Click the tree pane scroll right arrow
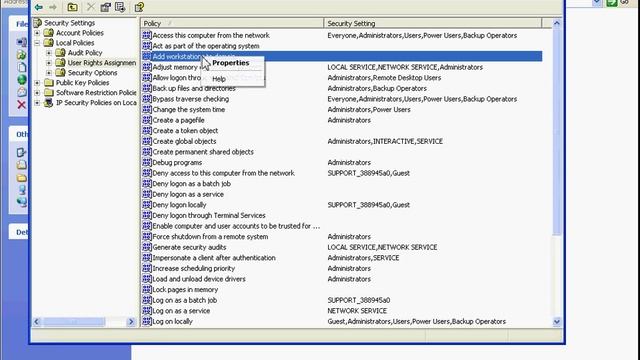 (x=131, y=322)
